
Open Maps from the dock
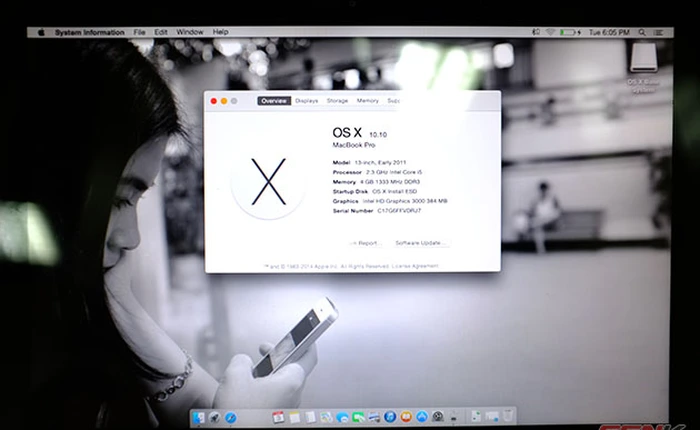[x=326, y=417]
